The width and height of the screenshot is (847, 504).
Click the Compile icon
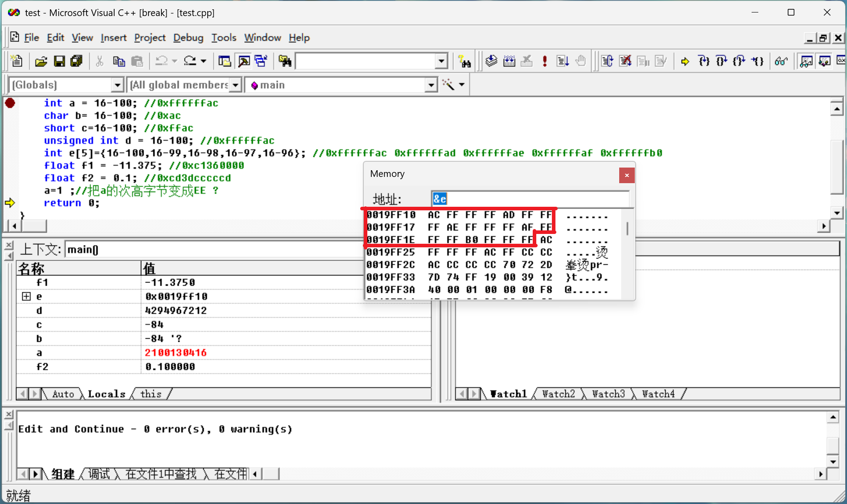pyautogui.click(x=491, y=61)
